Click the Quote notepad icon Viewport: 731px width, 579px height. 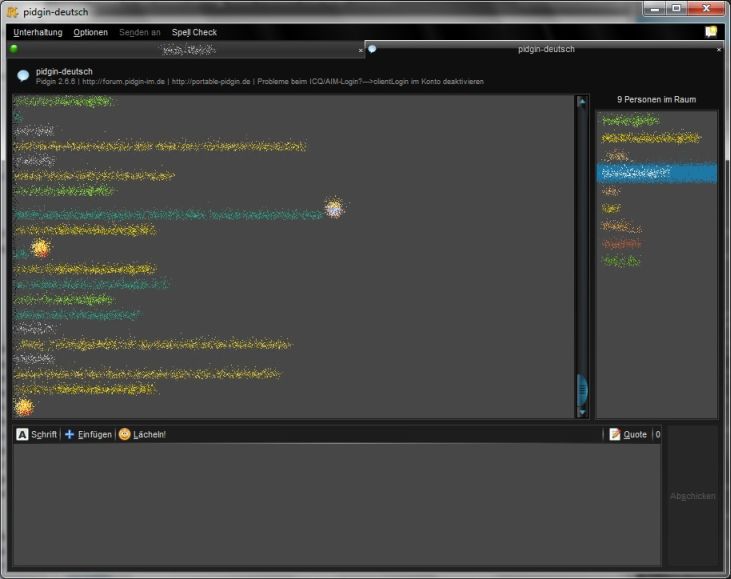(615, 435)
